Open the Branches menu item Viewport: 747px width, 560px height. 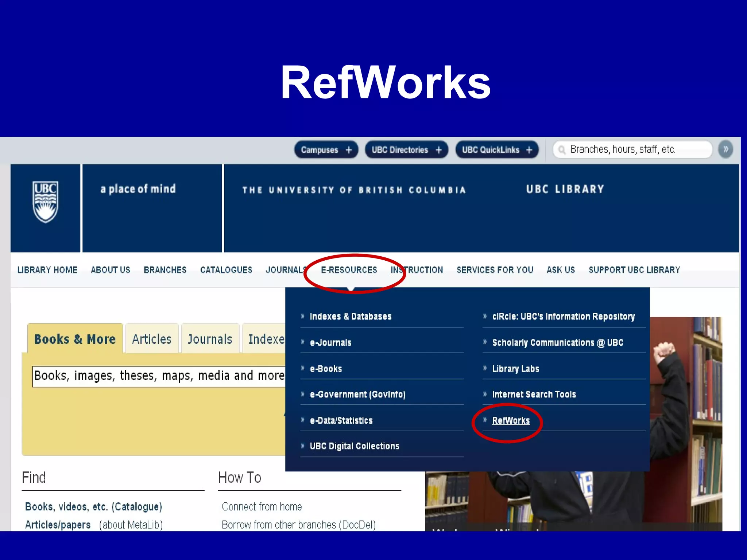[x=165, y=270]
